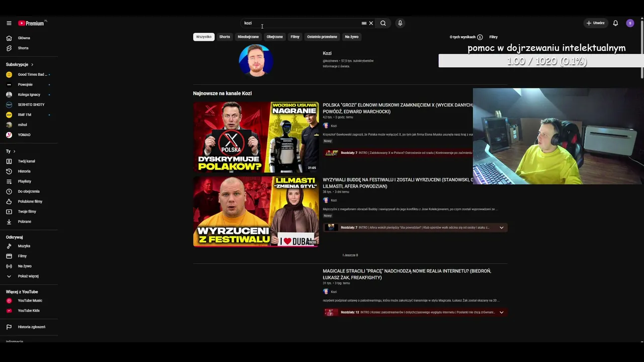Start voice search with the microphone

400,23
